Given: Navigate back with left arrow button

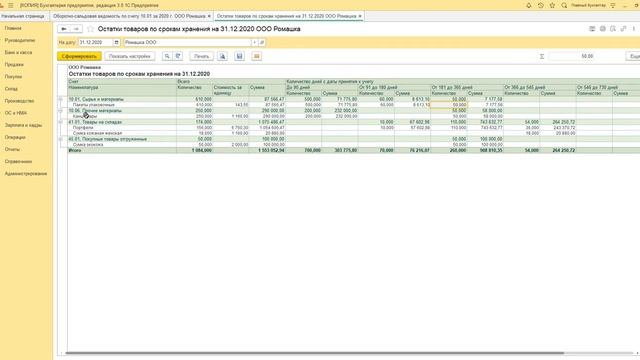Looking at the screenshot, I should click(x=64, y=29).
